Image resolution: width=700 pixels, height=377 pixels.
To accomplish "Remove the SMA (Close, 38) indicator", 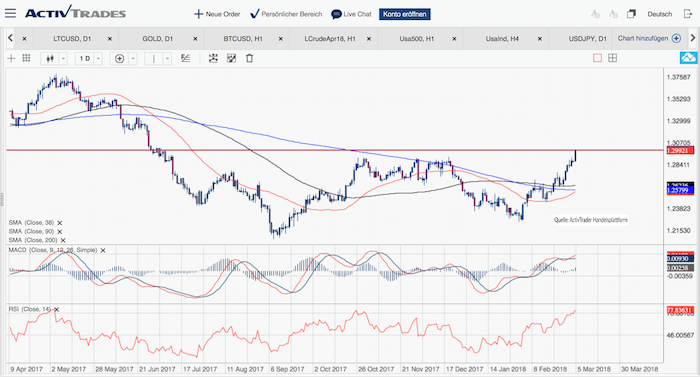I will pos(59,223).
